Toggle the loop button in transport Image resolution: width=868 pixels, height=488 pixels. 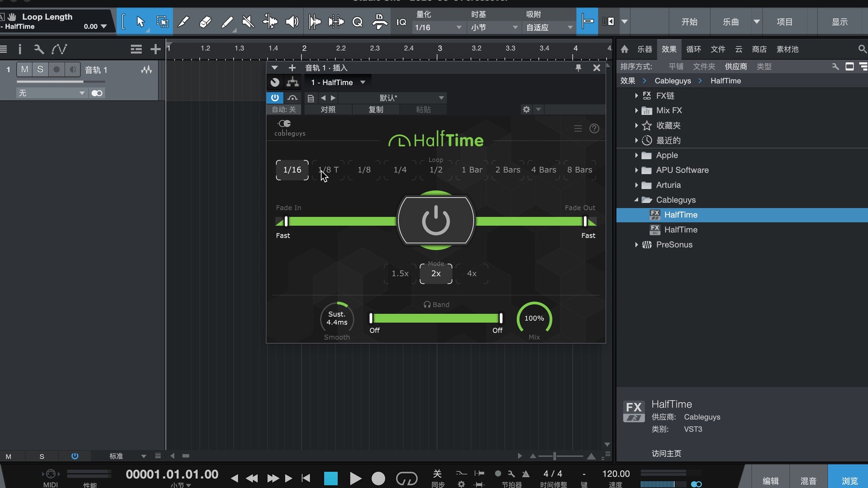click(406, 478)
